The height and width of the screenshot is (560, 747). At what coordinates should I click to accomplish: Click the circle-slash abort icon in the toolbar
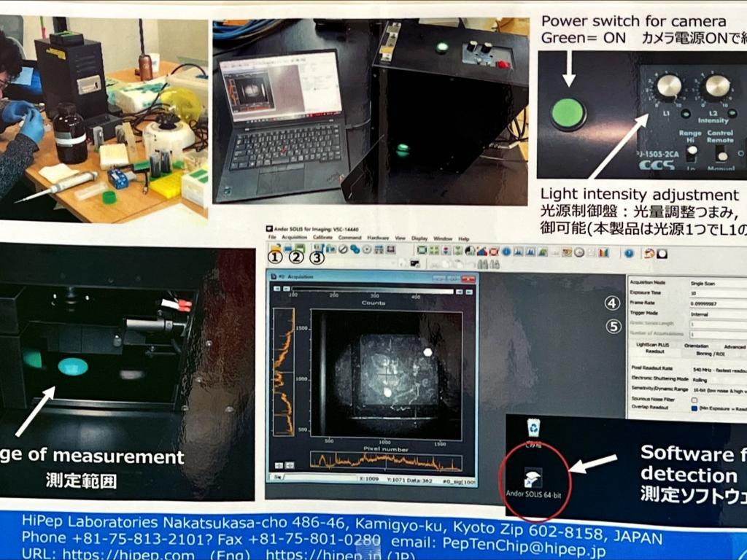343,249
